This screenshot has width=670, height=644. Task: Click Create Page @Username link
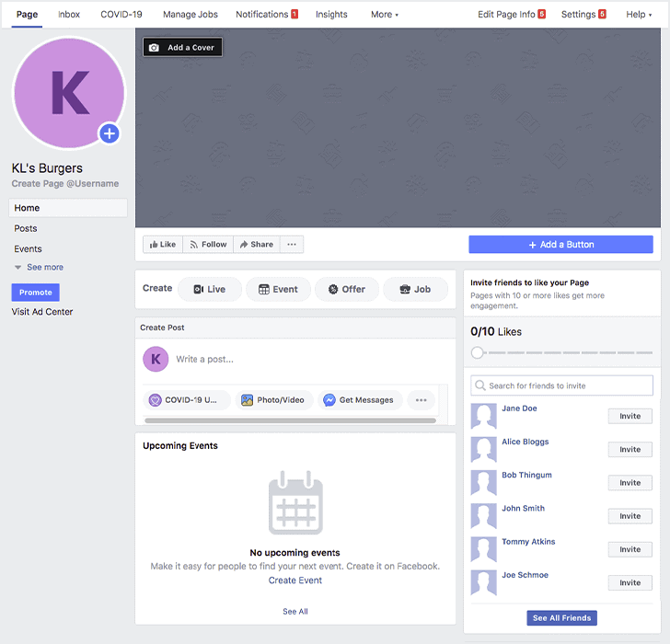point(65,184)
